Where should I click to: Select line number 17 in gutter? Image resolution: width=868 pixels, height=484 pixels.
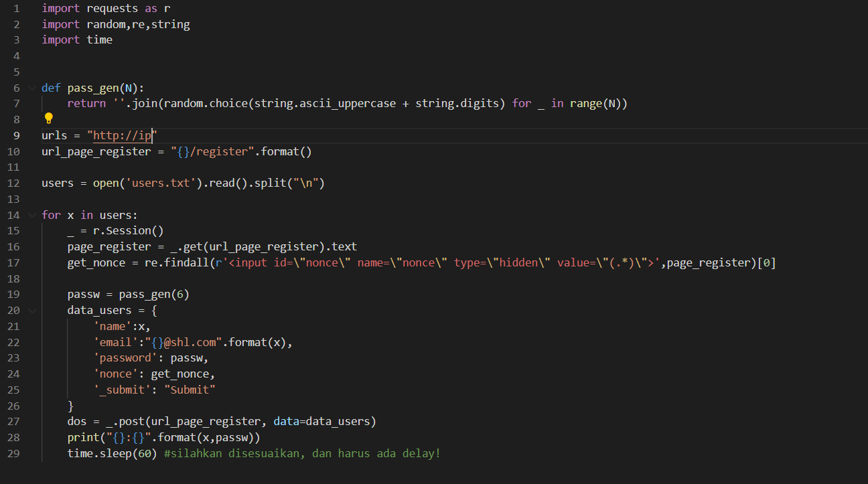pos(13,262)
